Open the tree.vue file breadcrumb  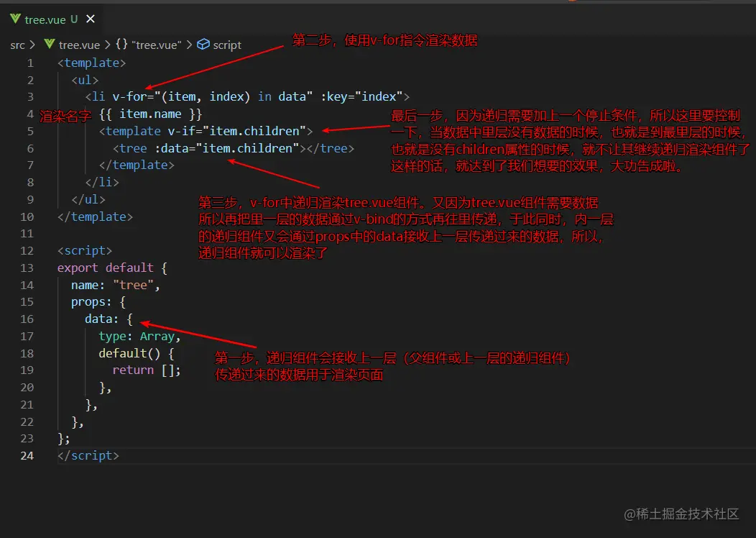coord(79,45)
